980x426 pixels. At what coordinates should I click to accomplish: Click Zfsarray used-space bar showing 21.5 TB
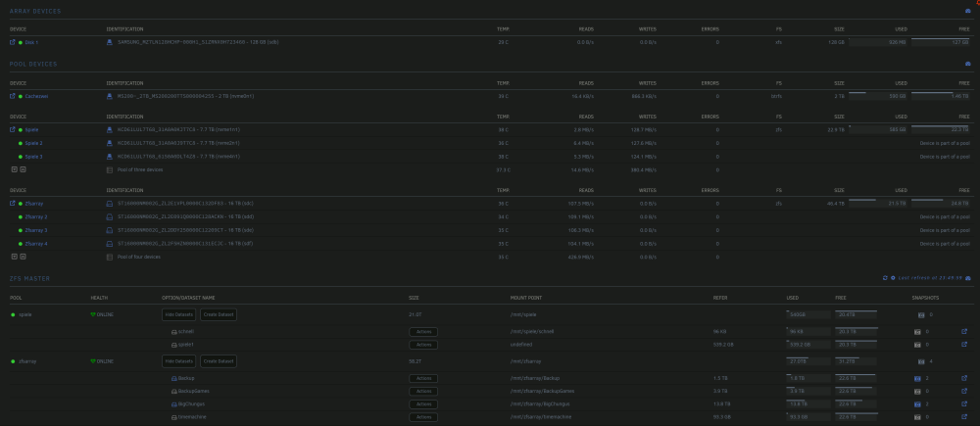[877, 203]
